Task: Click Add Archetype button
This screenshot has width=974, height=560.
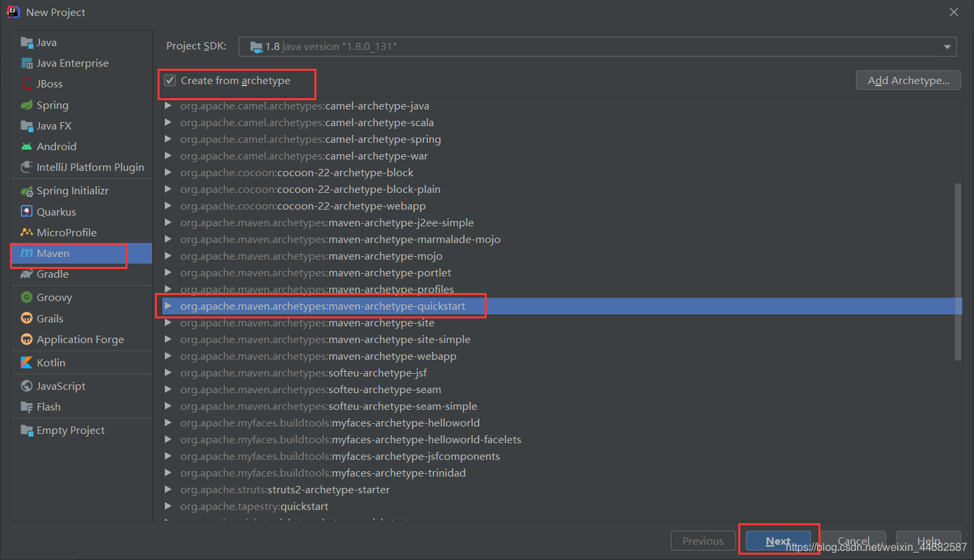Action: pyautogui.click(x=908, y=80)
